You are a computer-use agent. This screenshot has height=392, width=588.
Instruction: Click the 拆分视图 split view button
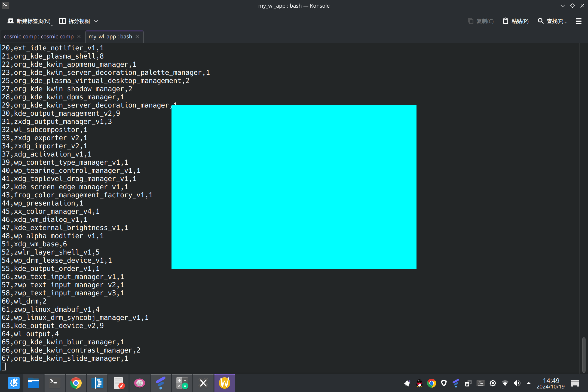pos(75,21)
